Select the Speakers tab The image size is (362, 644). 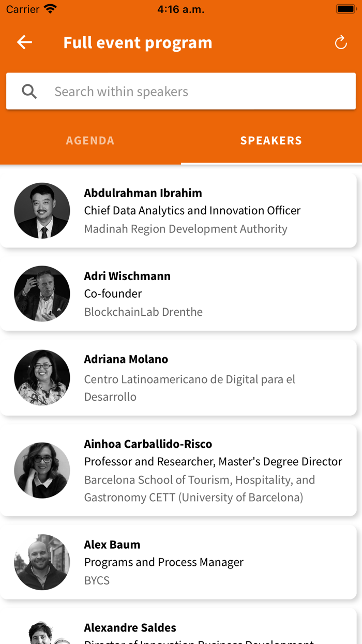coord(271,140)
